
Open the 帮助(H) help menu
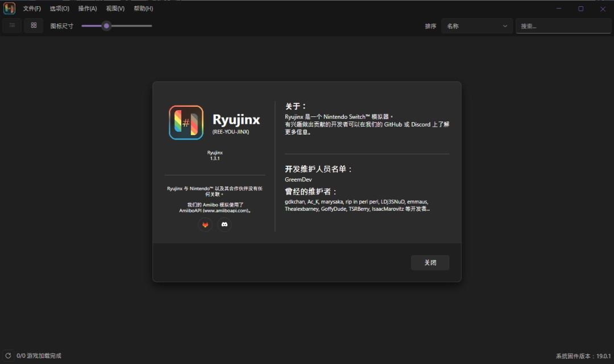click(142, 8)
